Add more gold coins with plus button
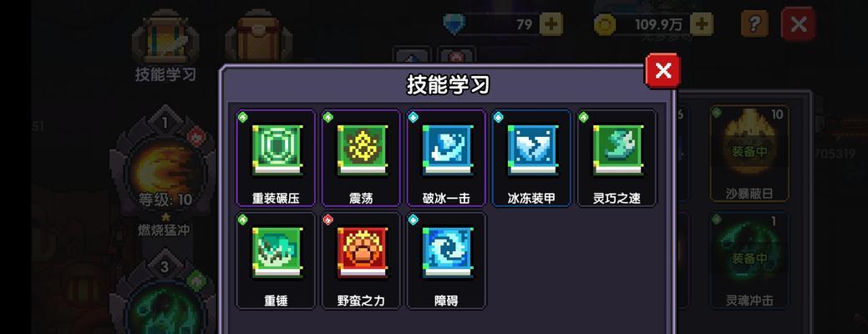The image size is (868, 334). pyautogui.click(x=701, y=24)
